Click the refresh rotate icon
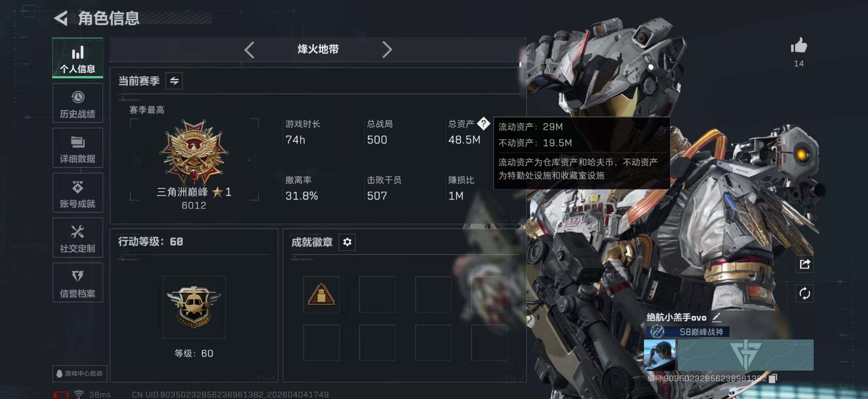The height and width of the screenshot is (399, 868). point(805,293)
